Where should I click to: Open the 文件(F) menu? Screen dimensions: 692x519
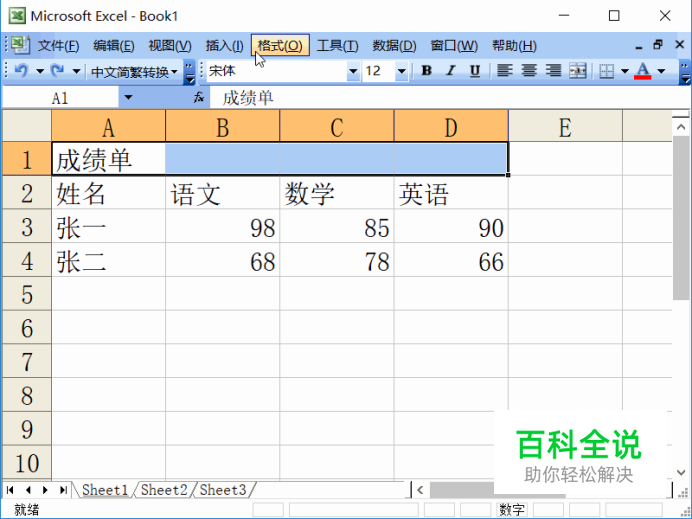(58, 45)
